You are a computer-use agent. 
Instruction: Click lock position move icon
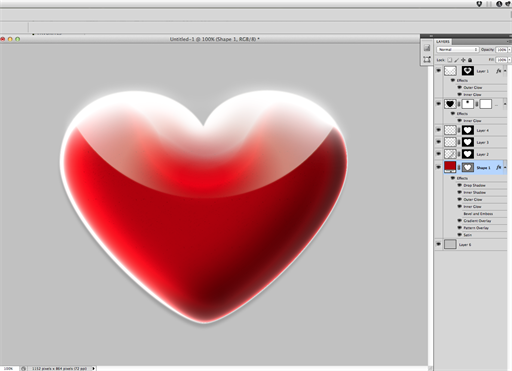tap(463, 60)
